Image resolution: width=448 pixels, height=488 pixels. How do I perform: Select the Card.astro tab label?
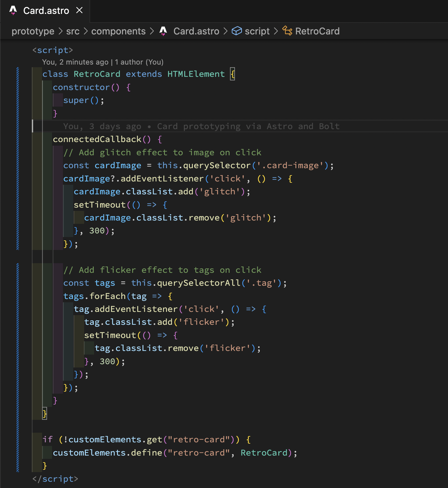tap(46, 11)
